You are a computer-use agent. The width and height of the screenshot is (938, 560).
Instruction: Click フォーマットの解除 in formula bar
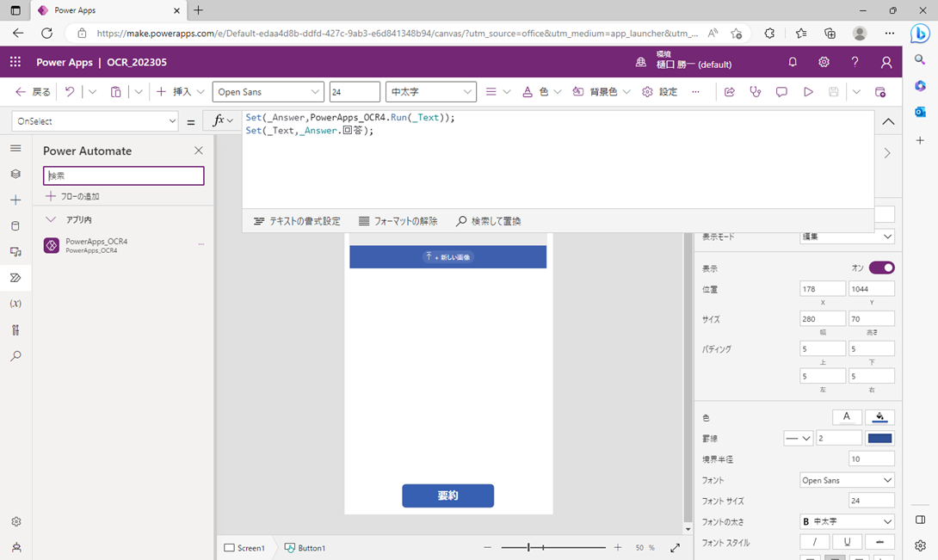point(398,221)
